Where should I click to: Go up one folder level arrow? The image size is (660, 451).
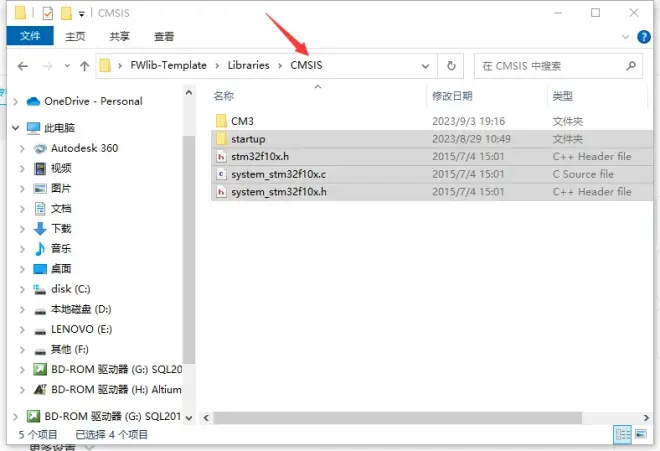click(x=85, y=66)
